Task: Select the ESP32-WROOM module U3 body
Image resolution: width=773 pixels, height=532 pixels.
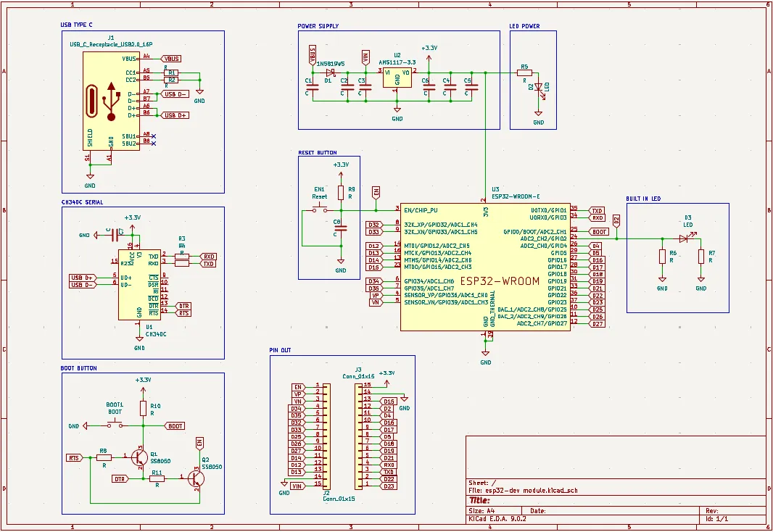Action: pyautogui.click(x=484, y=267)
